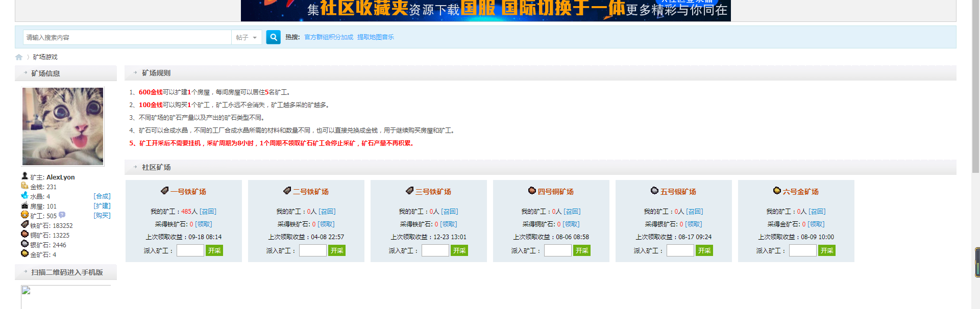Click the search content input field
The height and width of the screenshot is (309, 980).
pos(127,37)
